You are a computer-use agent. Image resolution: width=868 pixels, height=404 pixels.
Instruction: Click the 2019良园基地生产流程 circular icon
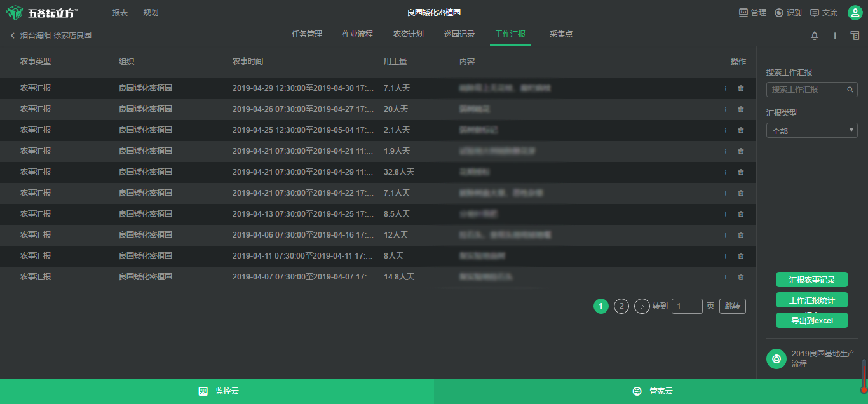click(776, 359)
